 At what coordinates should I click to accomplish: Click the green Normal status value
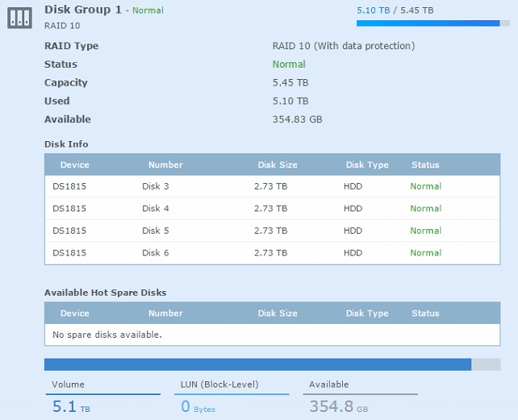pos(289,64)
